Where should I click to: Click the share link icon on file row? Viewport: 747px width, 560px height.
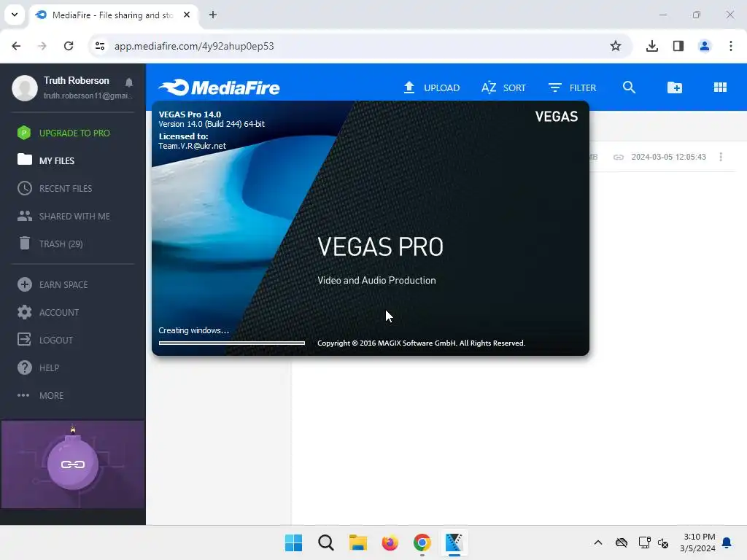coord(618,157)
